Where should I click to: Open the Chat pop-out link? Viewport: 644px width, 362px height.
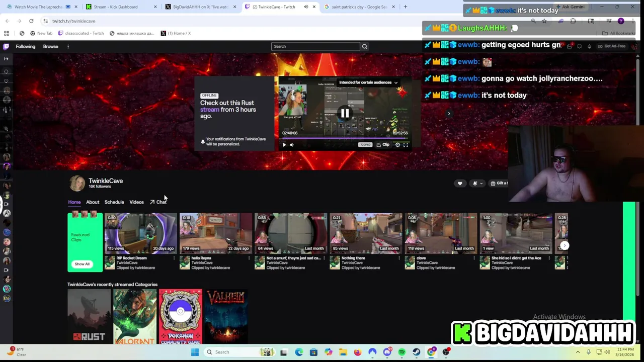158,202
